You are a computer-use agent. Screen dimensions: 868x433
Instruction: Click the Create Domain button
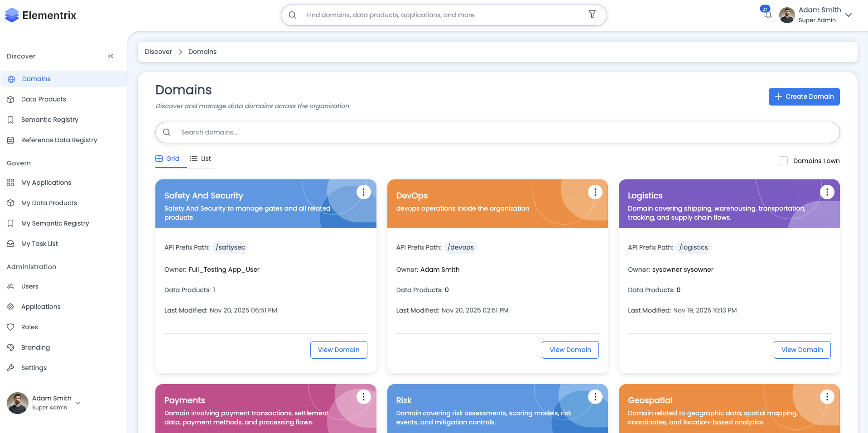point(804,96)
